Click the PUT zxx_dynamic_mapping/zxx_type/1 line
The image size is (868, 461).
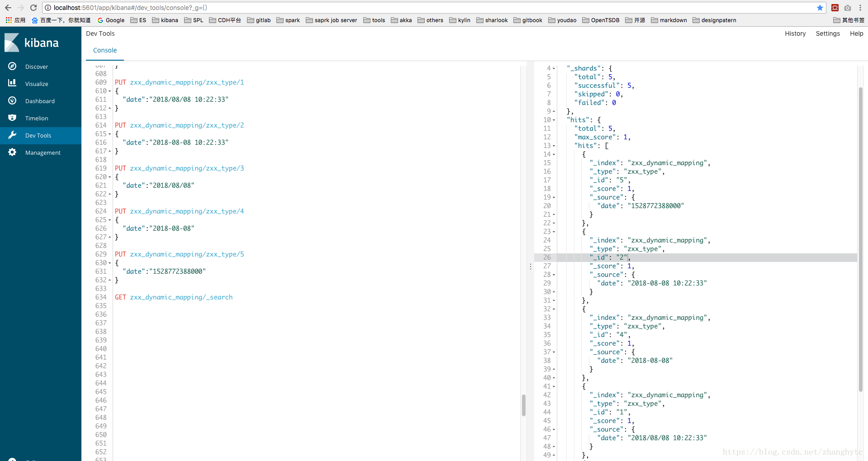point(179,82)
